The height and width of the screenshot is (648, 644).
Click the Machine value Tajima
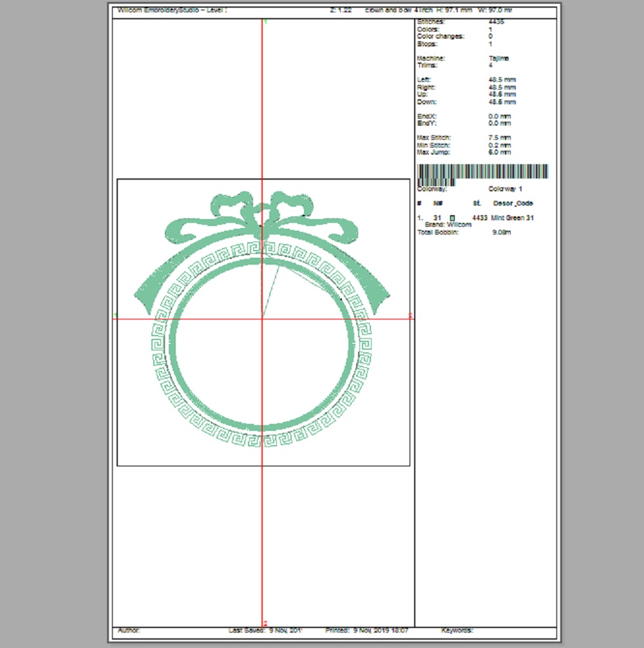tap(498, 59)
